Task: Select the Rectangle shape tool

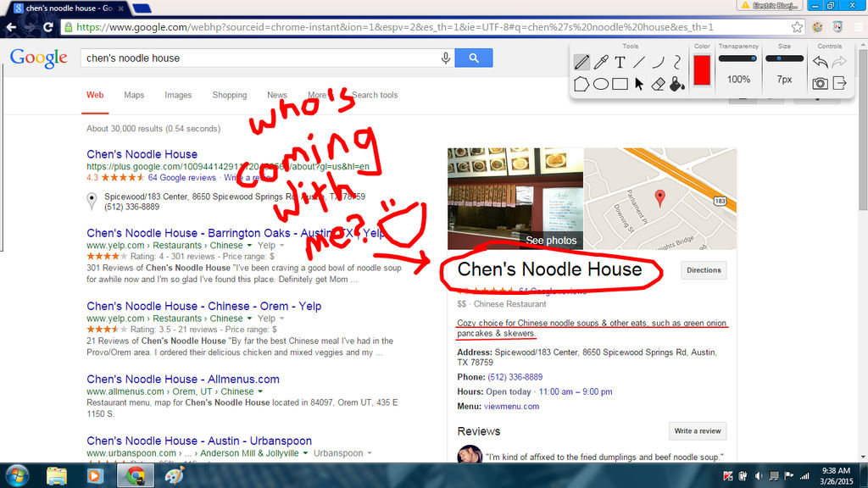Action: coord(620,84)
